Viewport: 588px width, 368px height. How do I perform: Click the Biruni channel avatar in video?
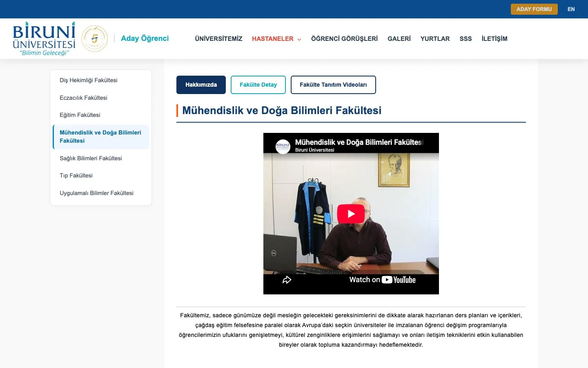[x=283, y=146]
